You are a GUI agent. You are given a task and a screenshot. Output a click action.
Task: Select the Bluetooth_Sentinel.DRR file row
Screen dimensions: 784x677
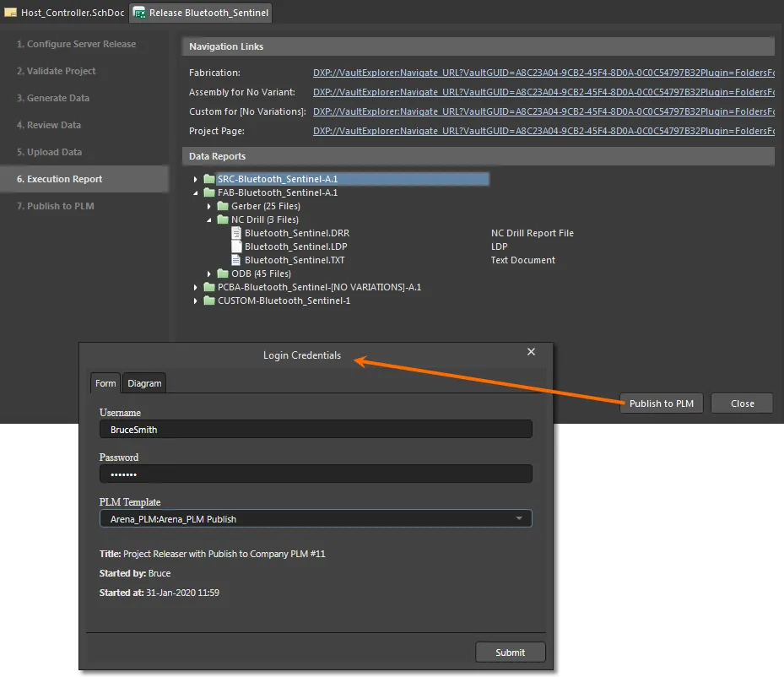(x=297, y=233)
